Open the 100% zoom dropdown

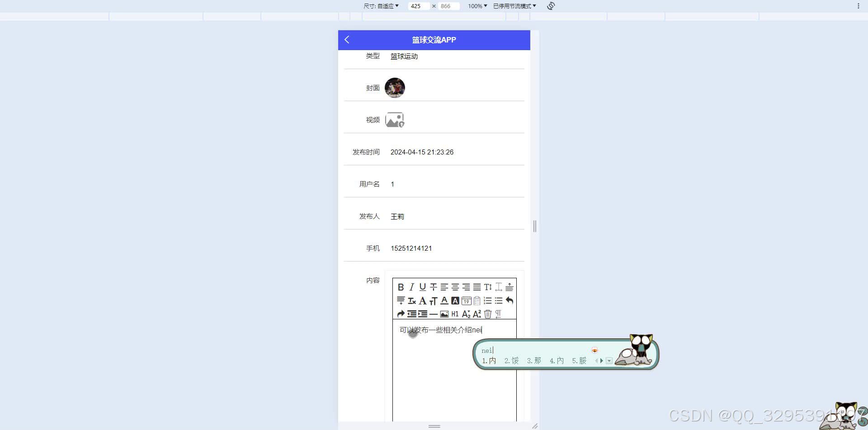click(477, 6)
